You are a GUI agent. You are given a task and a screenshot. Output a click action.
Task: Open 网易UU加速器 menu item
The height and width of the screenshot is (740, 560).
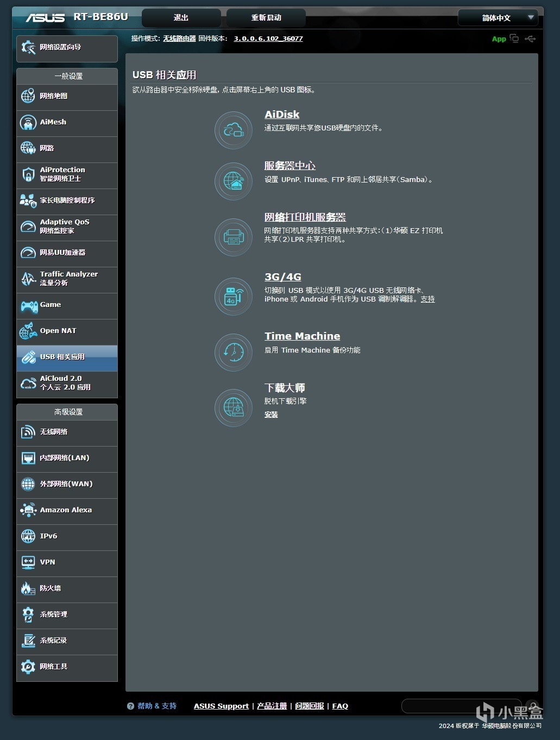coord(67,253)
